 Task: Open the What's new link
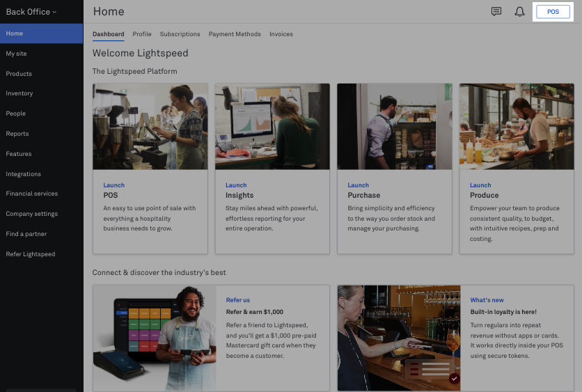click(x=487, y=300)
